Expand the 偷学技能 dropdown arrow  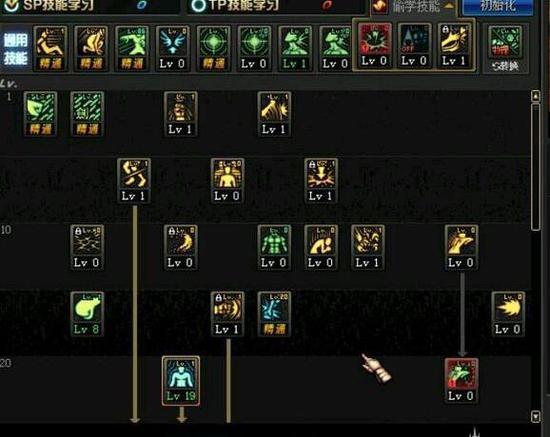[449, 6]
